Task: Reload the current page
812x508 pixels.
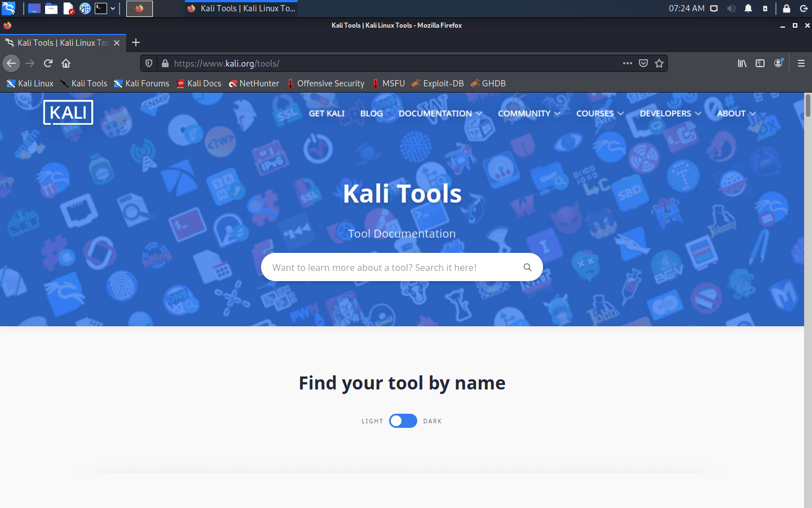Action: click(x=48, y=63)
